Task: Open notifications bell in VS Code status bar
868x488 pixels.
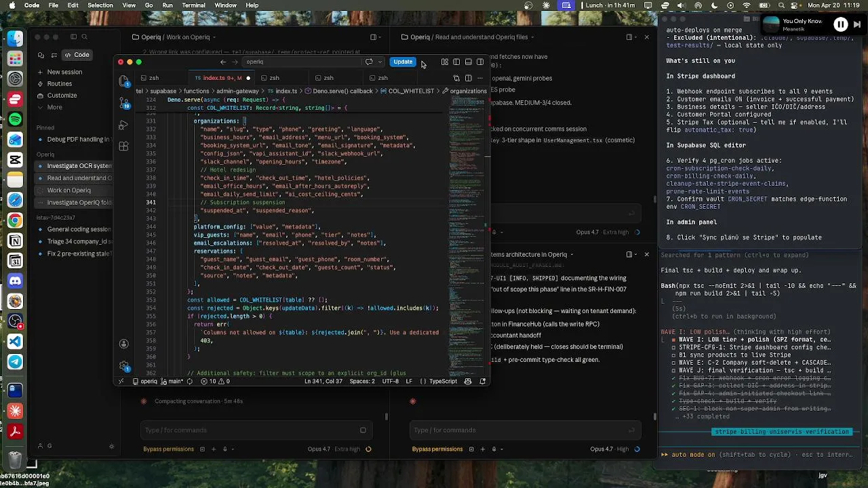Action: pyautogui.click(x=482, y=382)
